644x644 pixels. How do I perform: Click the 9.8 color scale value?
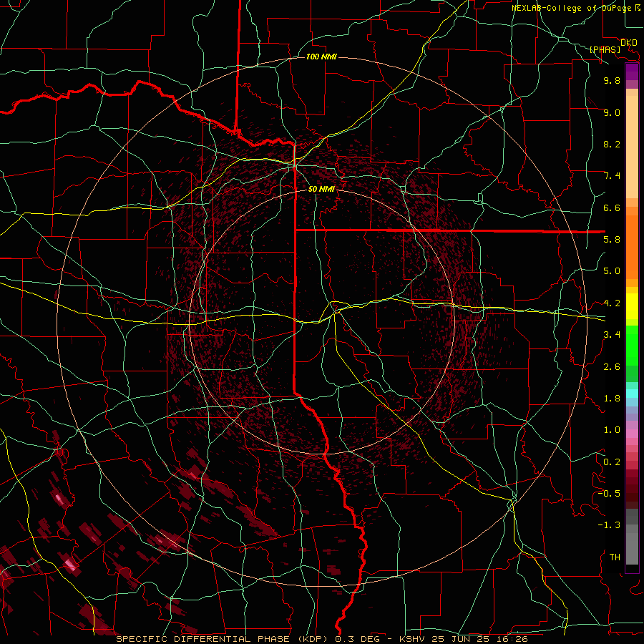tap(612, 80)
